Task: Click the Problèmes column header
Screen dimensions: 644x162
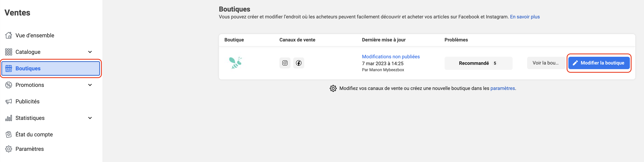Action: coord(456,40)
